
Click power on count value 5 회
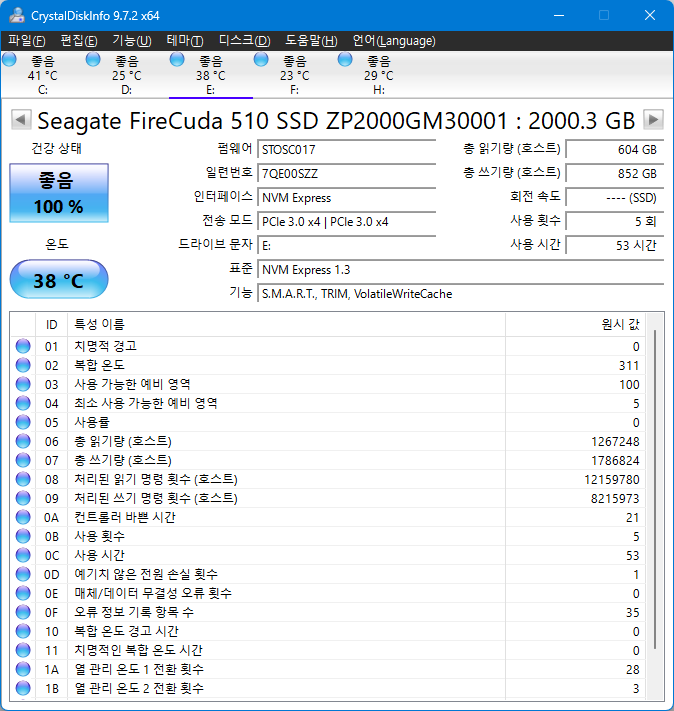615,222
